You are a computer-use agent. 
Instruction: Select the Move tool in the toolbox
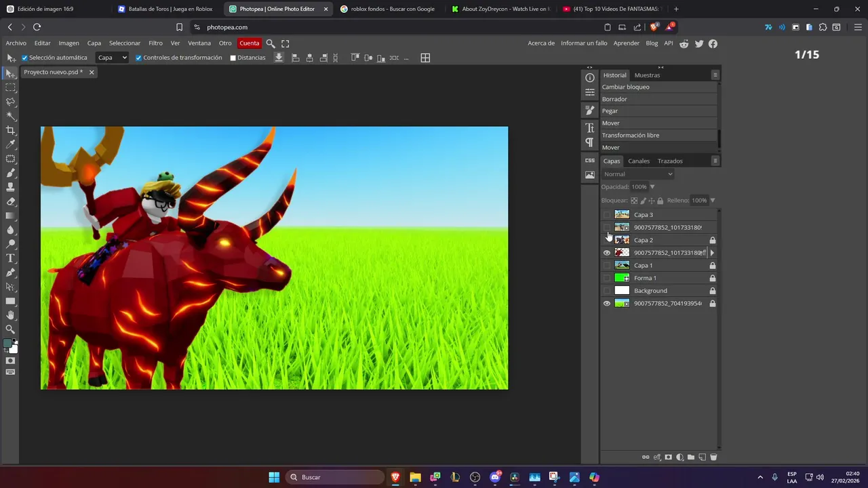[x=10, y=73]
